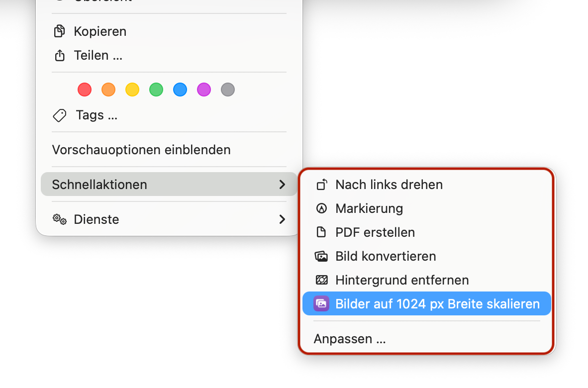Click the copy icon beside Kopieren
Image resolution: width=588 pixels, height=388 pixels.
click(59, 31)
